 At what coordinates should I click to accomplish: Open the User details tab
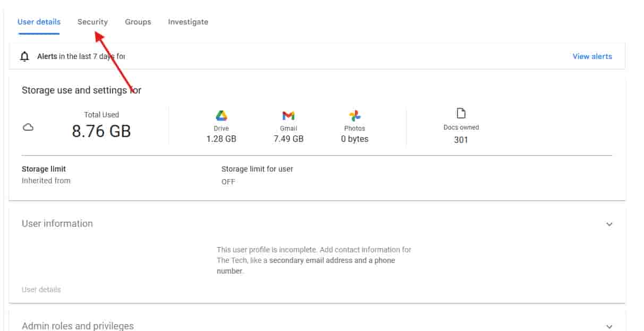coord(39,22)
